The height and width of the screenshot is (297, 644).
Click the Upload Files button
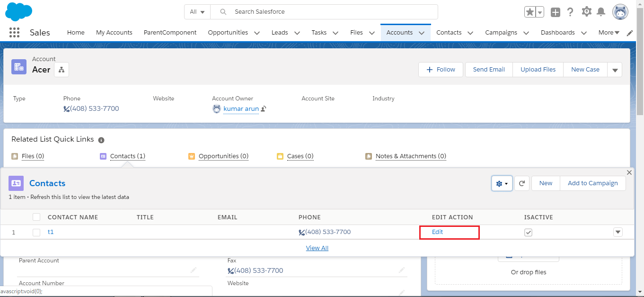(x=538, y=70)
